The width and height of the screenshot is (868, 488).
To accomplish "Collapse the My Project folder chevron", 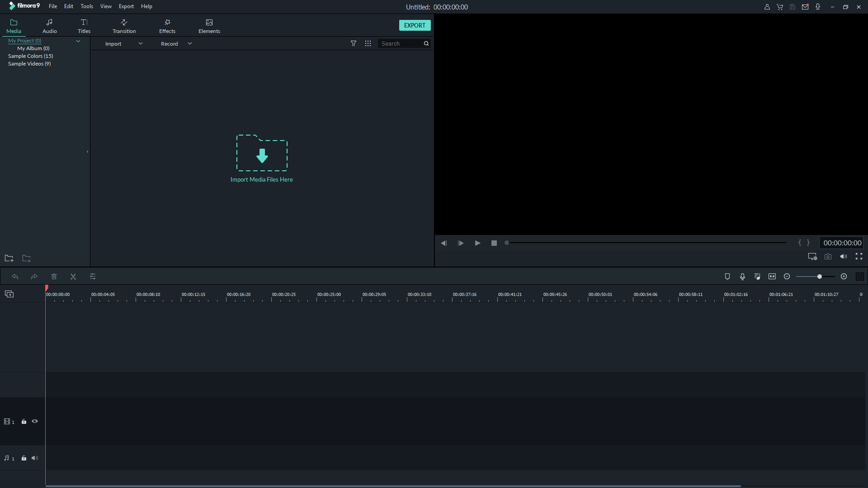I will (78, 41).
